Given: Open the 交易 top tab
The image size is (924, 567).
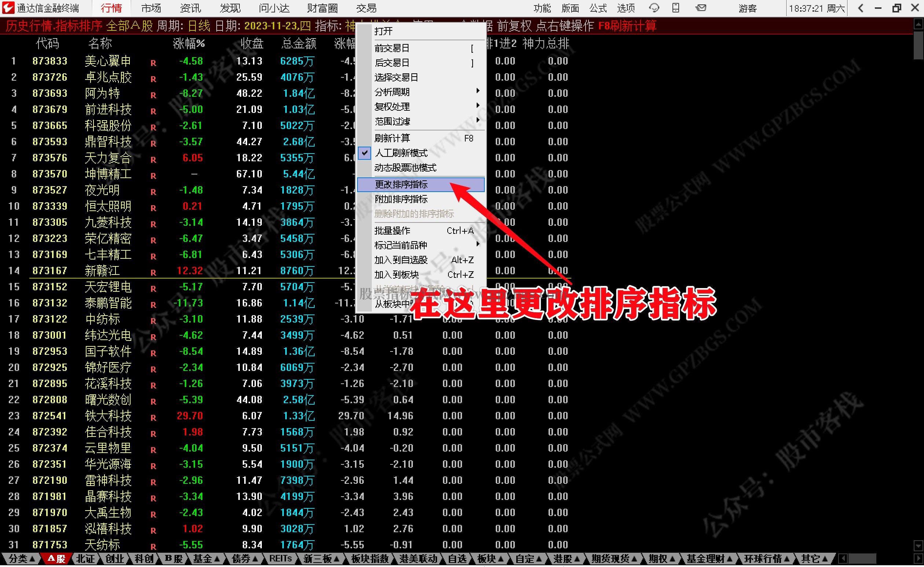Looking at the screenshot, I should [366, 8].
